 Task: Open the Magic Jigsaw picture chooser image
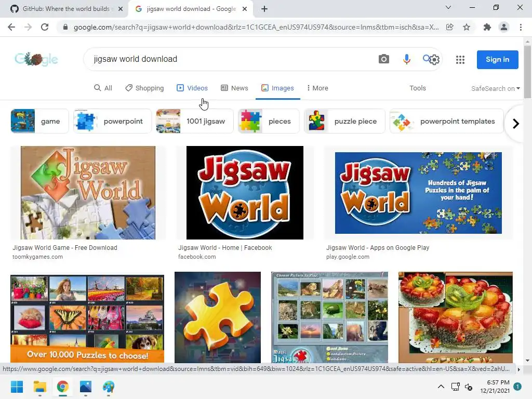[x=329, y=317]
